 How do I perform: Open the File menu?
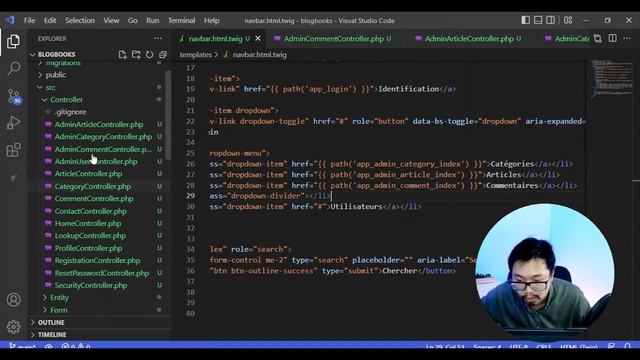29,20
